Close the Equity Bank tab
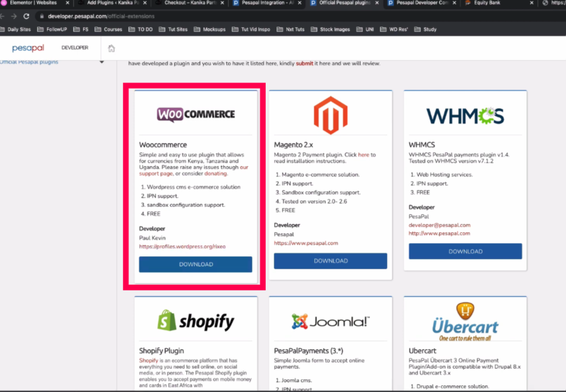 pos(532,3)
